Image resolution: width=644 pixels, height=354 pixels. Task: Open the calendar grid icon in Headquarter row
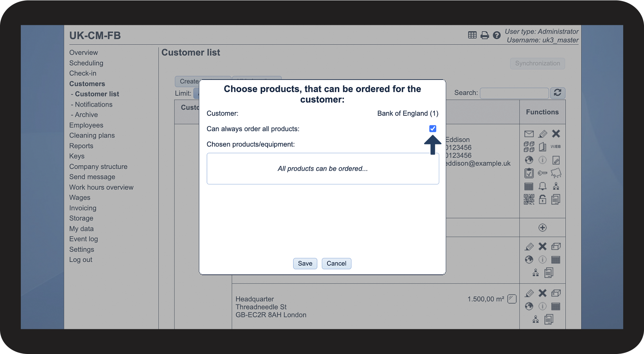coord(556,306)
